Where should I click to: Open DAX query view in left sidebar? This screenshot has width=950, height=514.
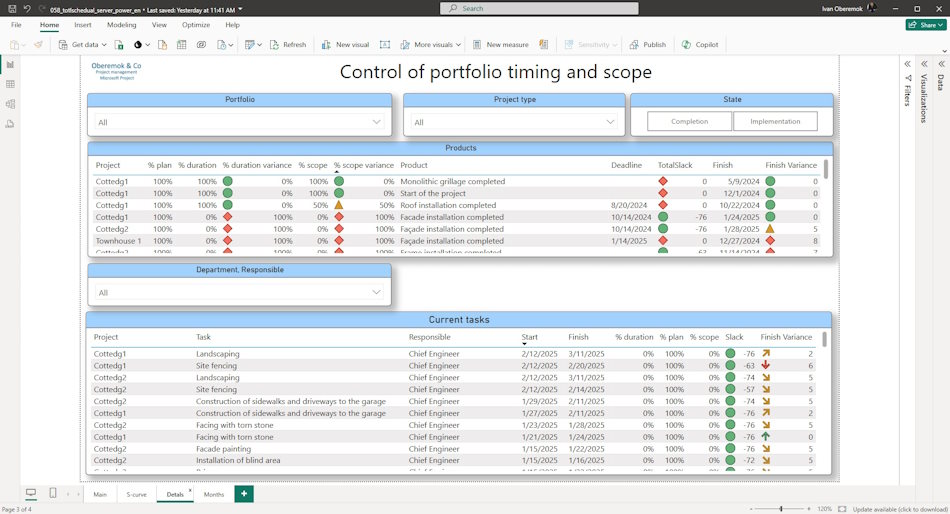10,124
